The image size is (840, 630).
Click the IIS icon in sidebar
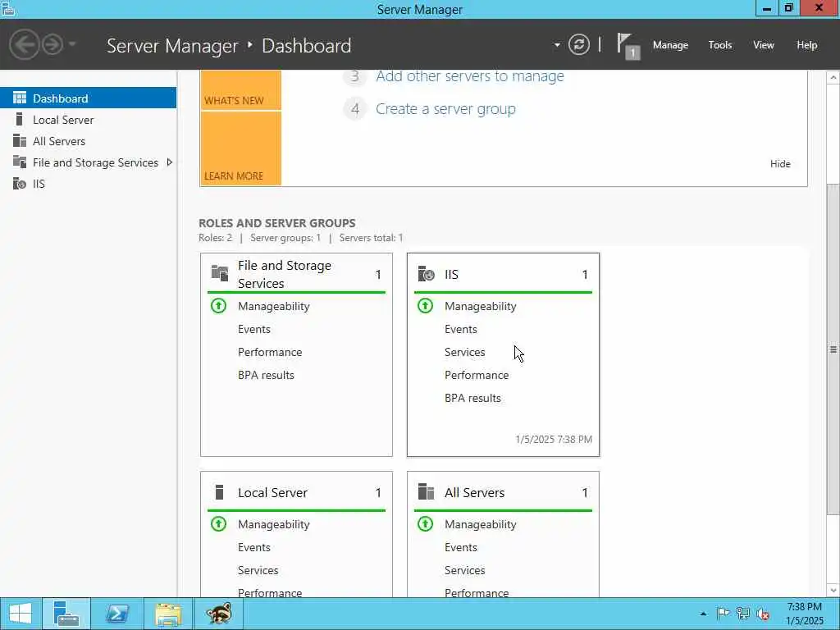tap(20, 184)
